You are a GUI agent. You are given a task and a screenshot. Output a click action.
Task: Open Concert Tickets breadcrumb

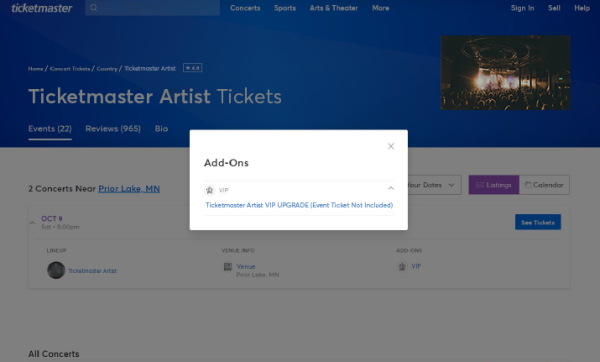pos(70,69)
